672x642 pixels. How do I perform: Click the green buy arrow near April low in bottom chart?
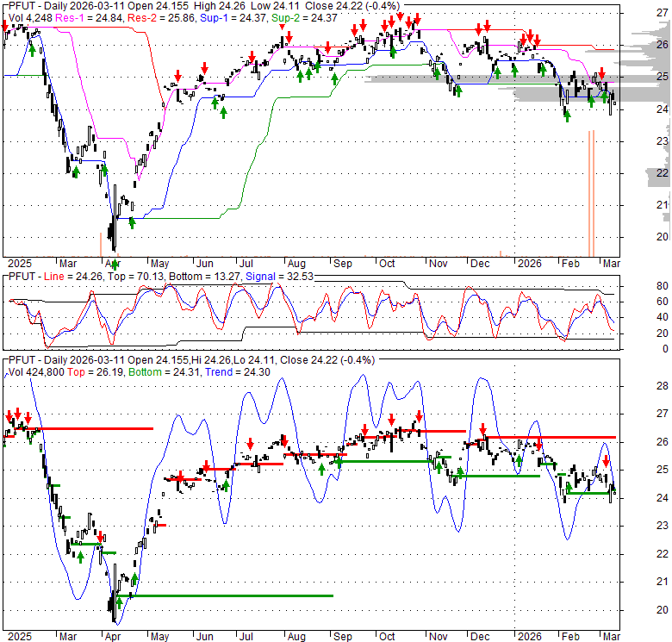[119, 602]
